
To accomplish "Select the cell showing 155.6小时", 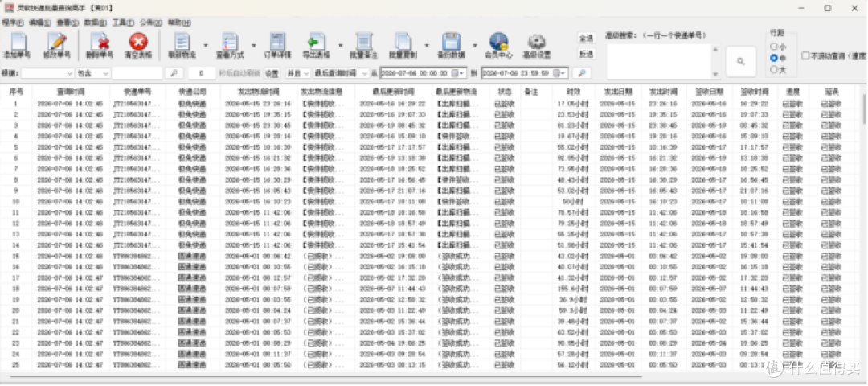I will point(574,289).
